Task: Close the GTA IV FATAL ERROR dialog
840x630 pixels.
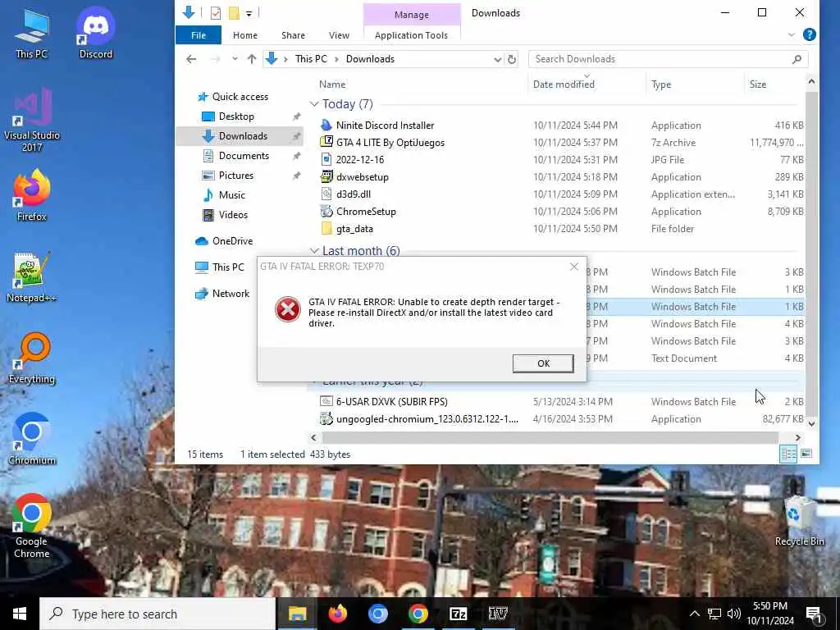Action: click(x=573, y=267)
